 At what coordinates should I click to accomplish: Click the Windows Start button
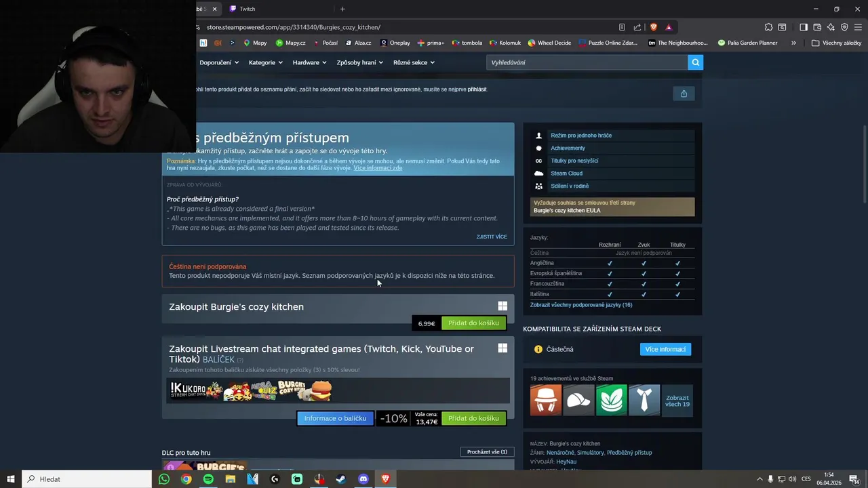pos(11,479)
